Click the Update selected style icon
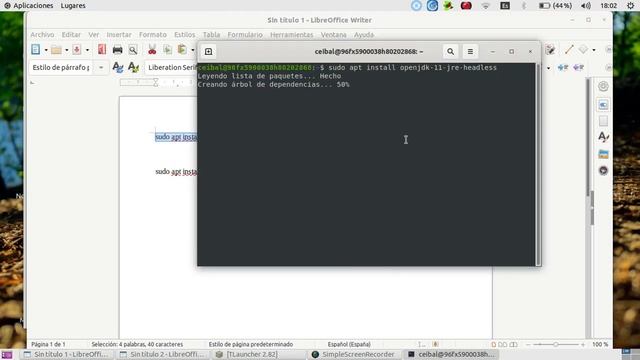640x360 pixels. click(x=118, y=67)
